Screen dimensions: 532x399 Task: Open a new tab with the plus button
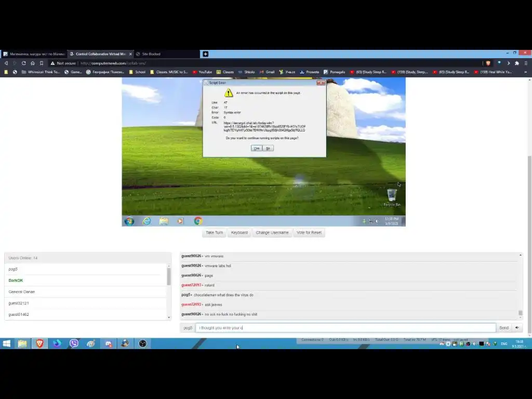[205, 54]
